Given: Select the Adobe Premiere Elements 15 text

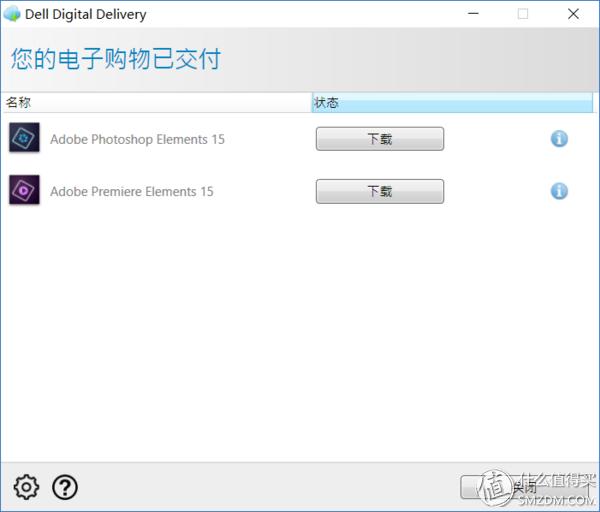Looking at the screenshot, I should tap(132, 191).
